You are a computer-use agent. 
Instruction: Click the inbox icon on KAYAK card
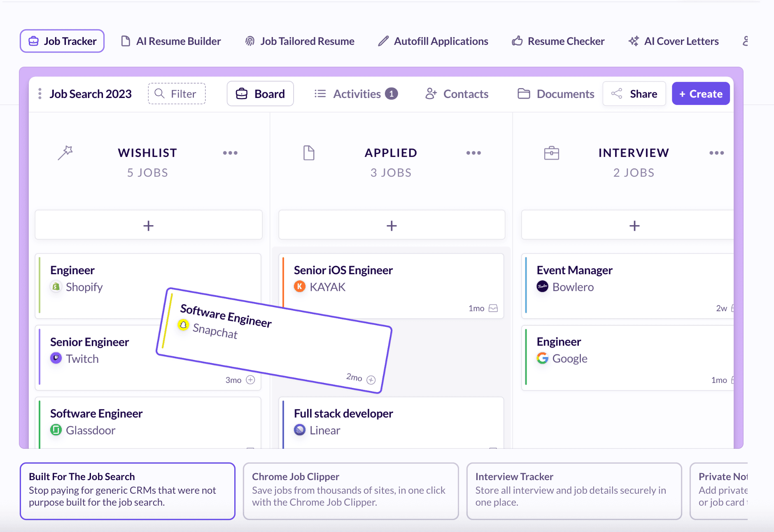[493, 308]
